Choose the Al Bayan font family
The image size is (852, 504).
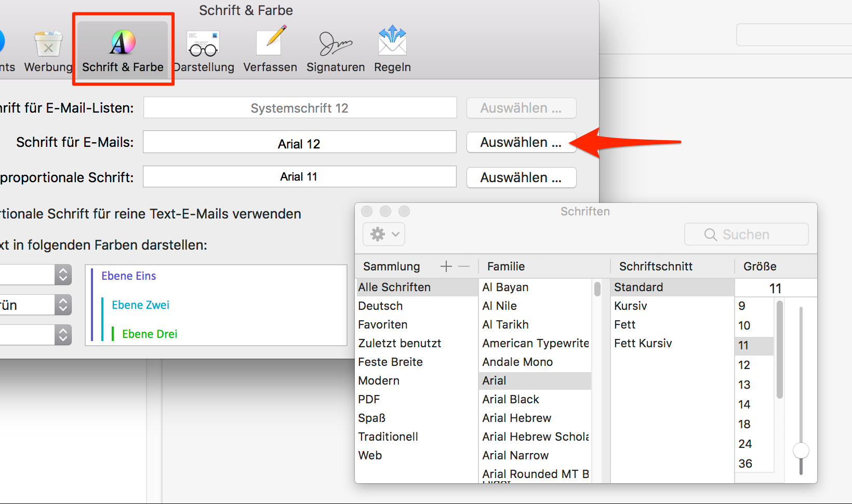click(535, 287)
